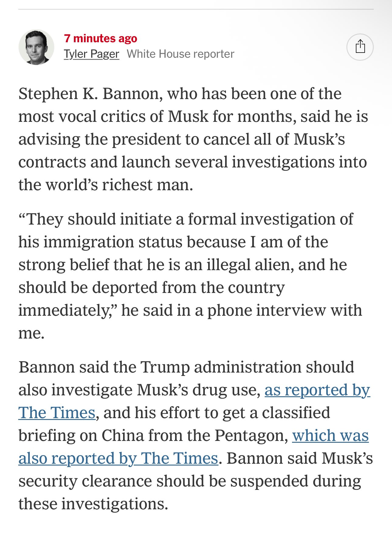
Task: Tap the share icon button
Action: coord(360,47)
